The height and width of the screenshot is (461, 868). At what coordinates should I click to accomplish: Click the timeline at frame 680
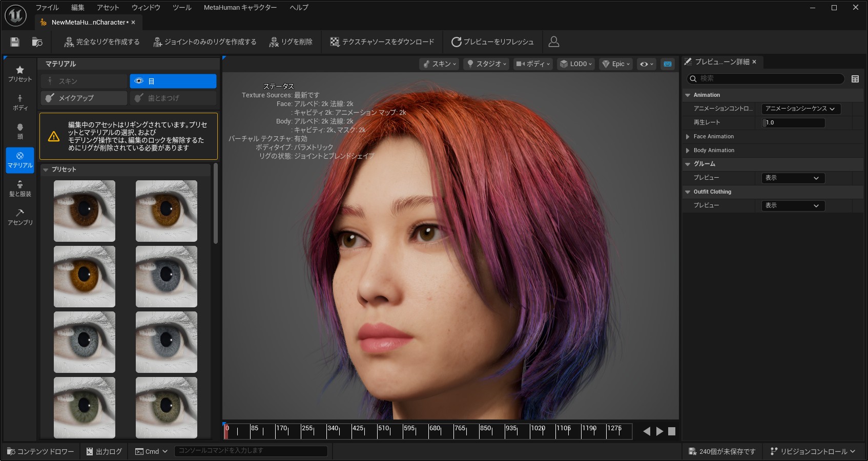(429, 431)
